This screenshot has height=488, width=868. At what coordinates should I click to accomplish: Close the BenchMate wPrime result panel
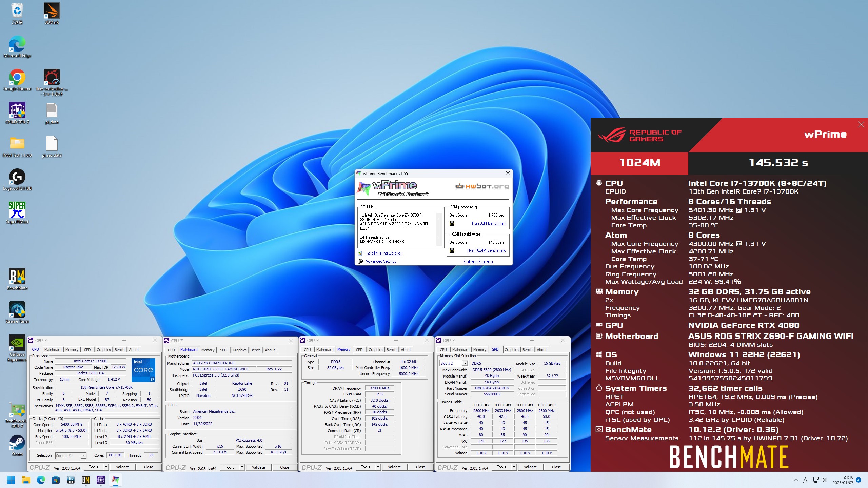[861, 125]
